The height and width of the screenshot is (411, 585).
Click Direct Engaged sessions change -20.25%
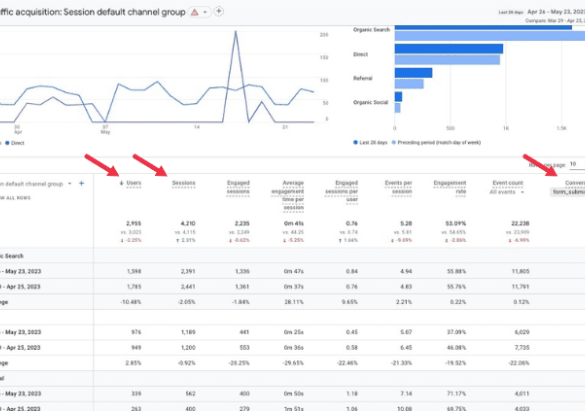(239, 363)
